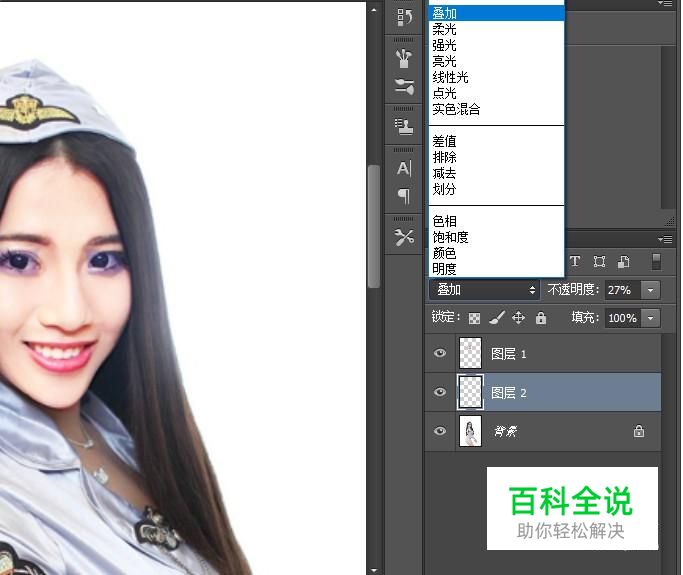Open the Tool Presets panel icon
683x575 pixels.
tap(404, 237)
